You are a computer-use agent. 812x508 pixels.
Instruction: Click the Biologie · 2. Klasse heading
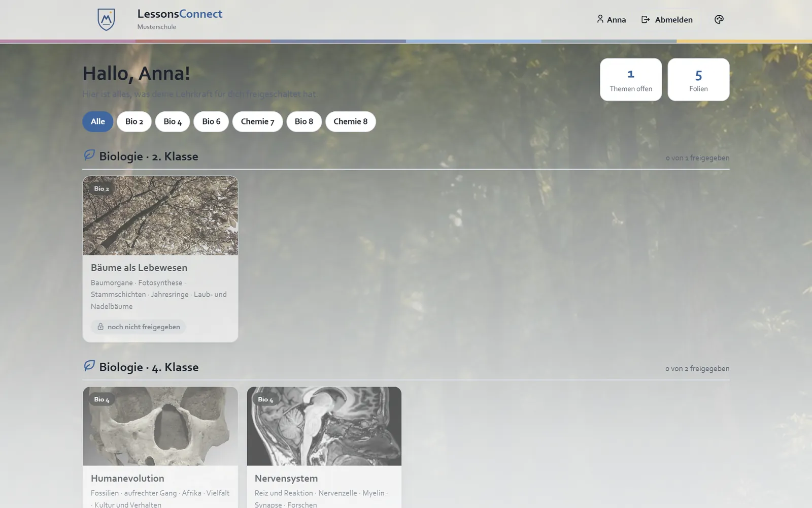coord(149,156)
